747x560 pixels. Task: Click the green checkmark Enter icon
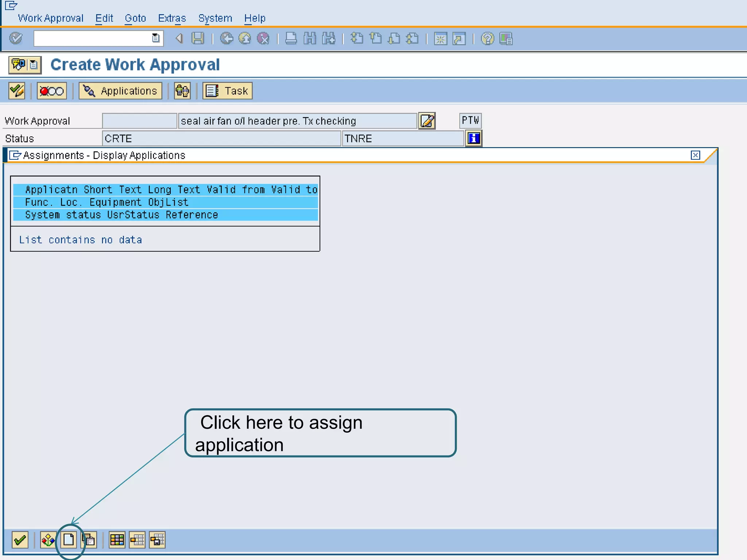16,38
